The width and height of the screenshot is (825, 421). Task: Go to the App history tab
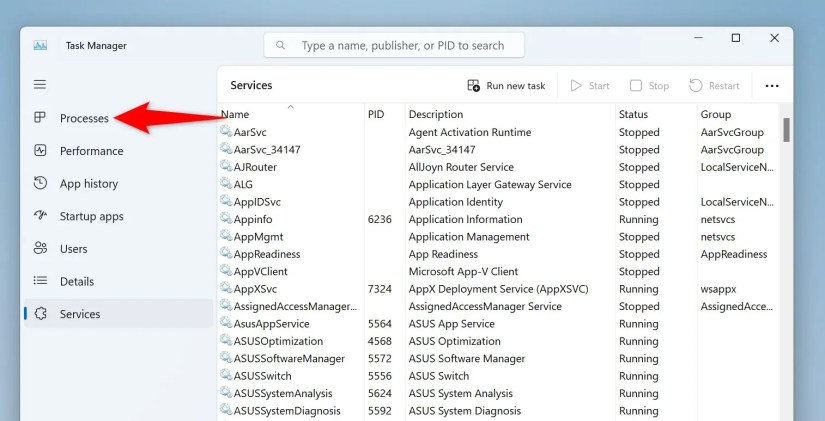tap(89, 183)
